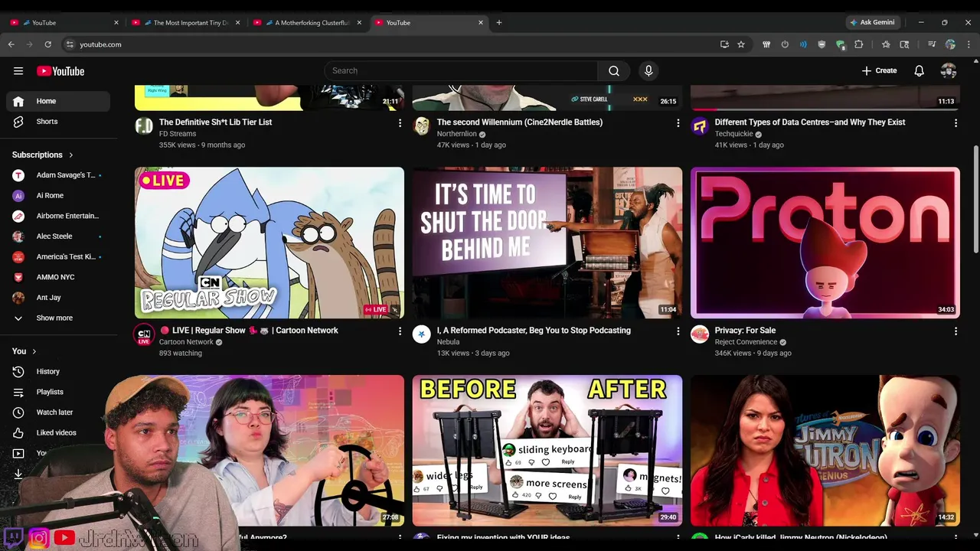
Task: Open options for Definitive Sh*t Lib Tier List
Action: [x=400, y=122]
